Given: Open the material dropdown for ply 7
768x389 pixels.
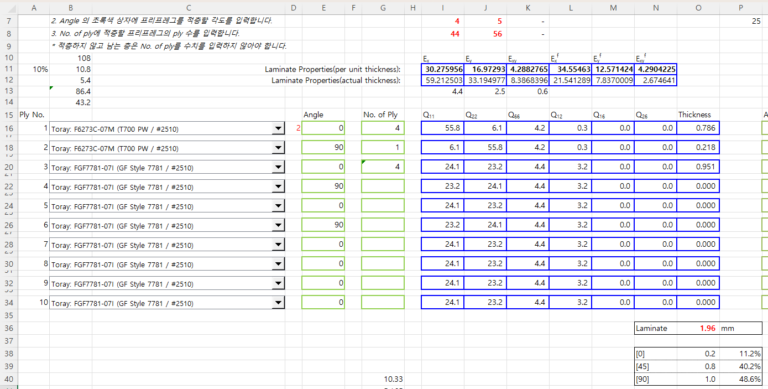Looking at the screenshot, I should pos(278,245).
